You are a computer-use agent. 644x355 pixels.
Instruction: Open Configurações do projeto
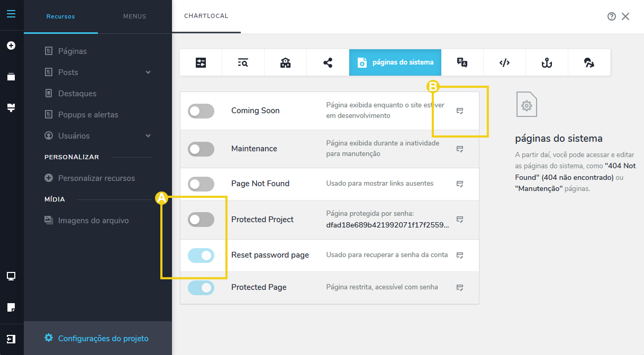[x=103, y=339]
